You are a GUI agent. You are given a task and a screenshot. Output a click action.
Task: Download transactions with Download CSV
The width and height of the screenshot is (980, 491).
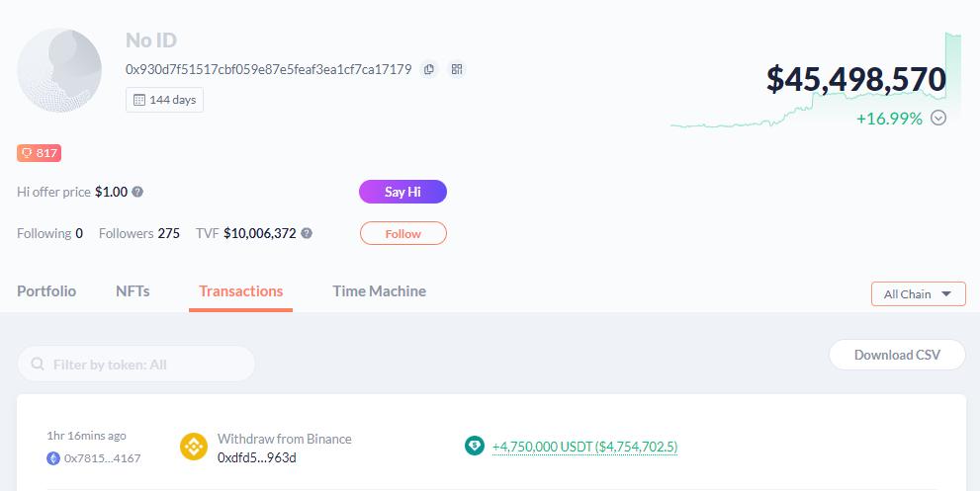coord(896,355)
